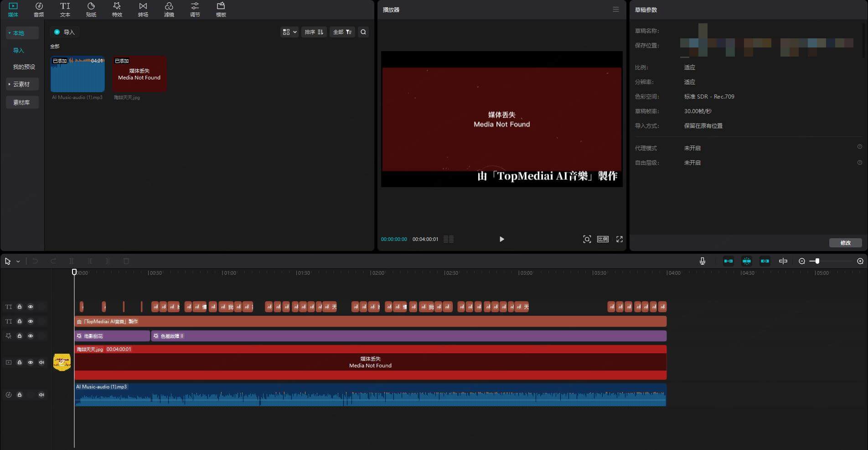Viewport: 868px width, 450px height.
Task: Select 导入 under the 本地 section
Action: tap(18, 50)
